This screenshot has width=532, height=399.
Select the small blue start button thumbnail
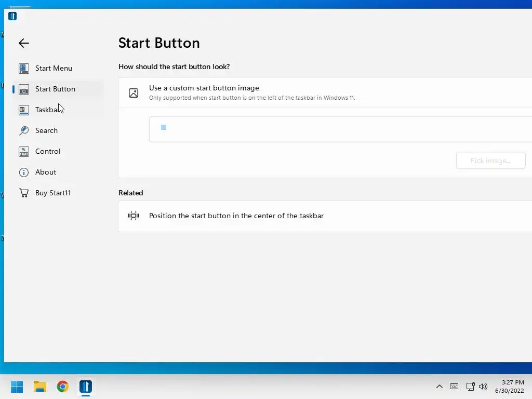click(164, 127)
